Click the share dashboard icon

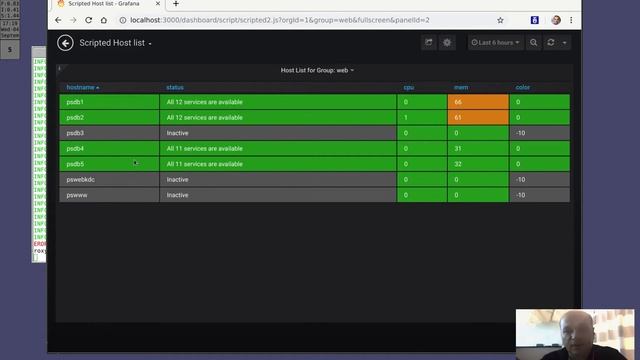pyautogui.click(x=429, y=42)
